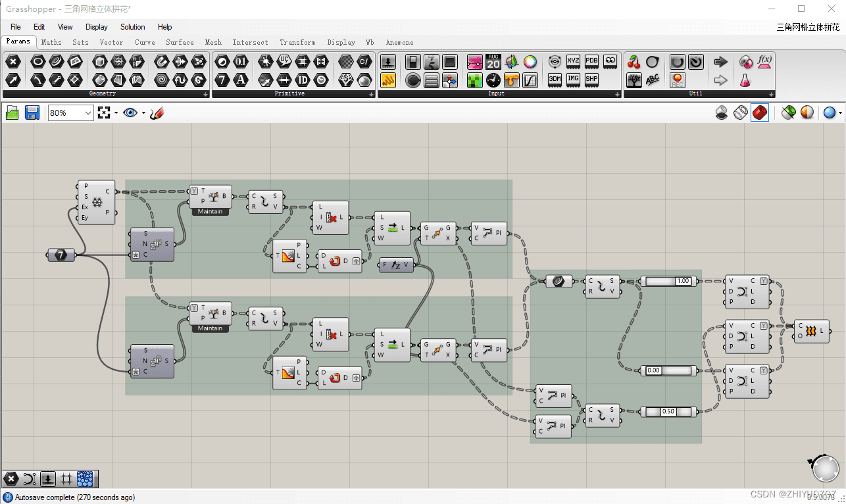846x504 pixels.
Task: Select the Data tree parameter icon
Action: (x=345, y=80)
